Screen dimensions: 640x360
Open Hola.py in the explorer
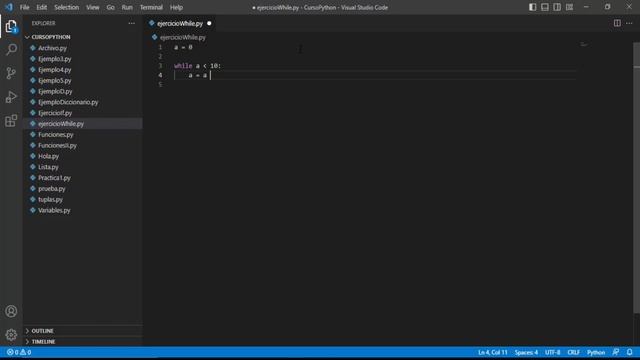[x=48, y=156]
